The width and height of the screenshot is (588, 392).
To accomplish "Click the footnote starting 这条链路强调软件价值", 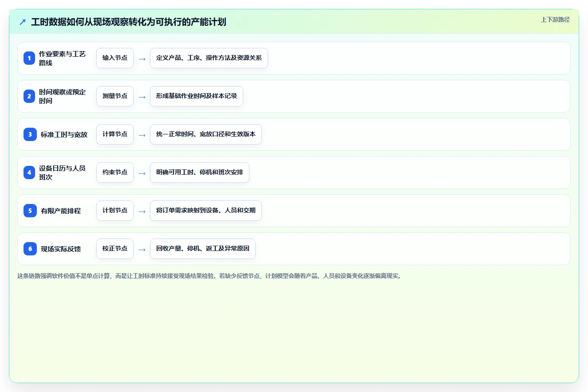I will pyautogui.click(x=209, y=276).
